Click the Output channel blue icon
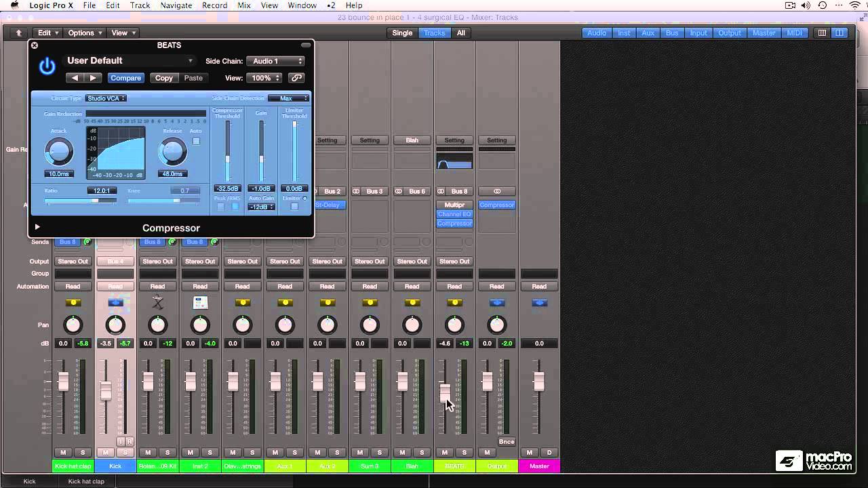This screenshot has height=488, width=868. [x=497, y=302]
